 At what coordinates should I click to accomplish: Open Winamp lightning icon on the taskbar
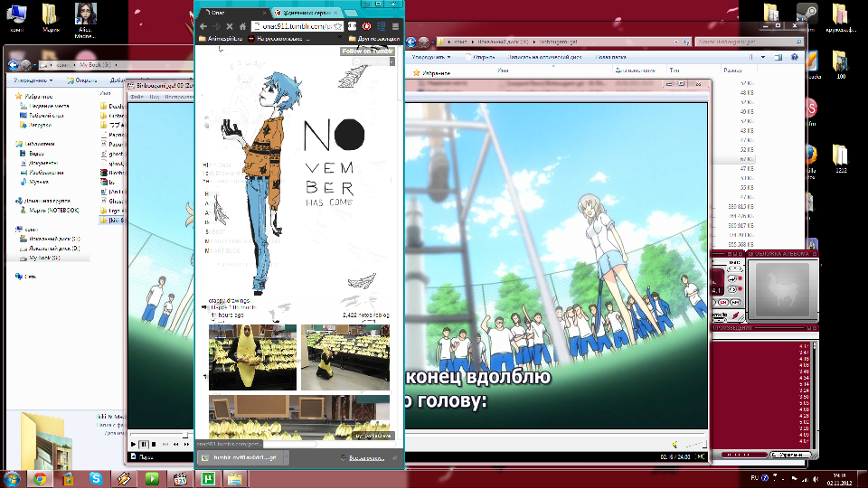tap(124, 478)
